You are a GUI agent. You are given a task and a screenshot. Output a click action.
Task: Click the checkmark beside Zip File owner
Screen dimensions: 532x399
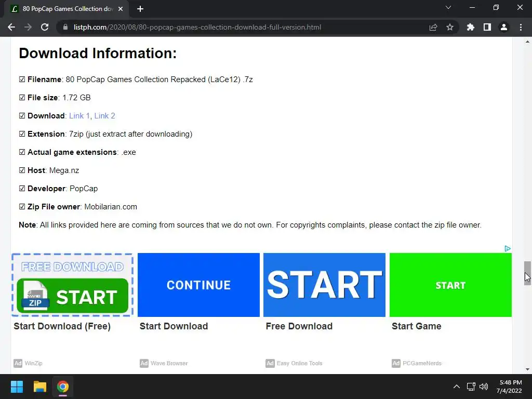tap(22, 207)
